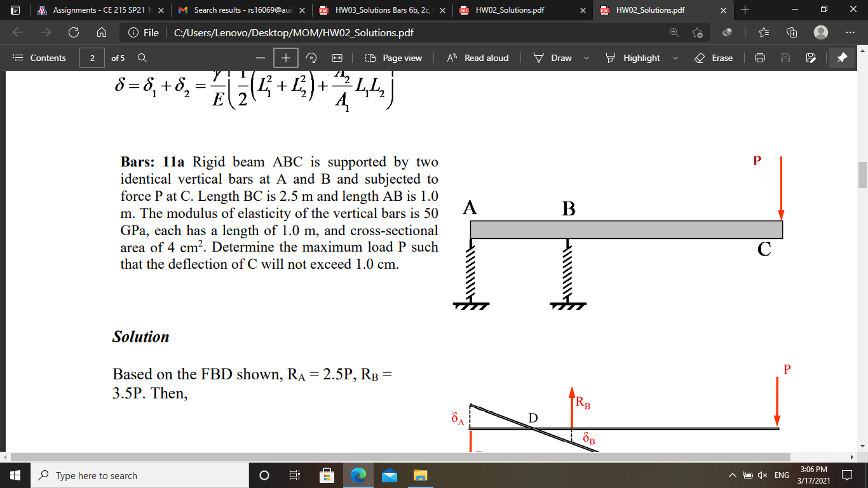Screen dimensions: 868x488
Task: Rotate the PDF page
Action: coord(312,58)
